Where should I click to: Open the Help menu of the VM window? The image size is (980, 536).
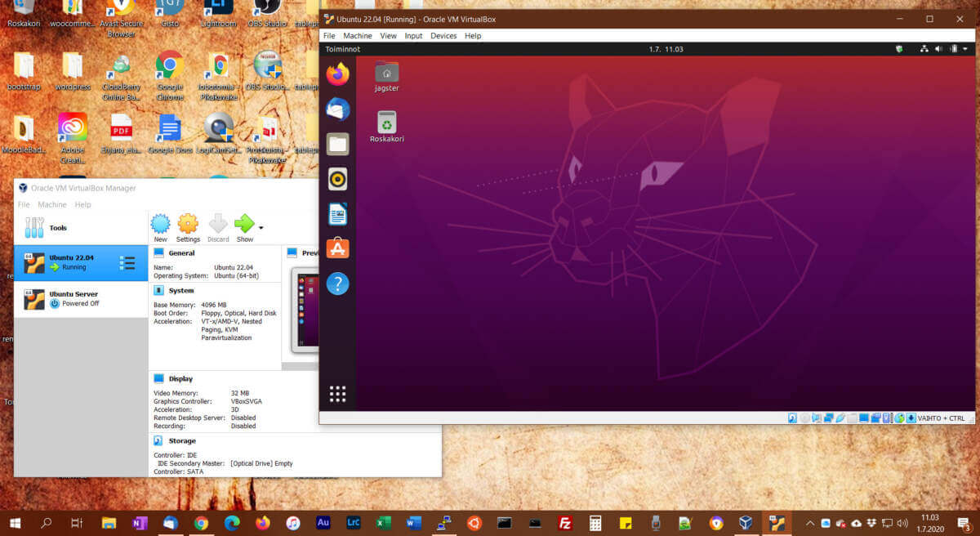(x=473, y=36)
